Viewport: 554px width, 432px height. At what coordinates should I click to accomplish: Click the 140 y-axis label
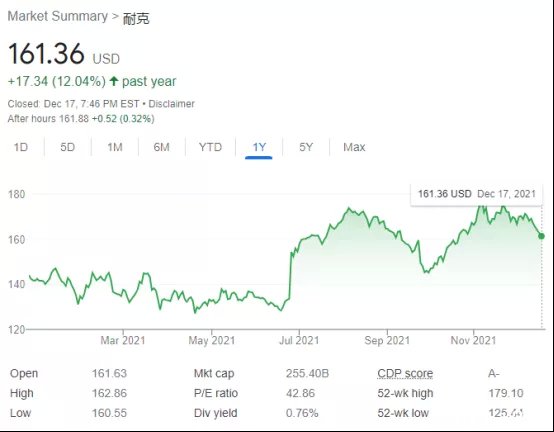17,284
